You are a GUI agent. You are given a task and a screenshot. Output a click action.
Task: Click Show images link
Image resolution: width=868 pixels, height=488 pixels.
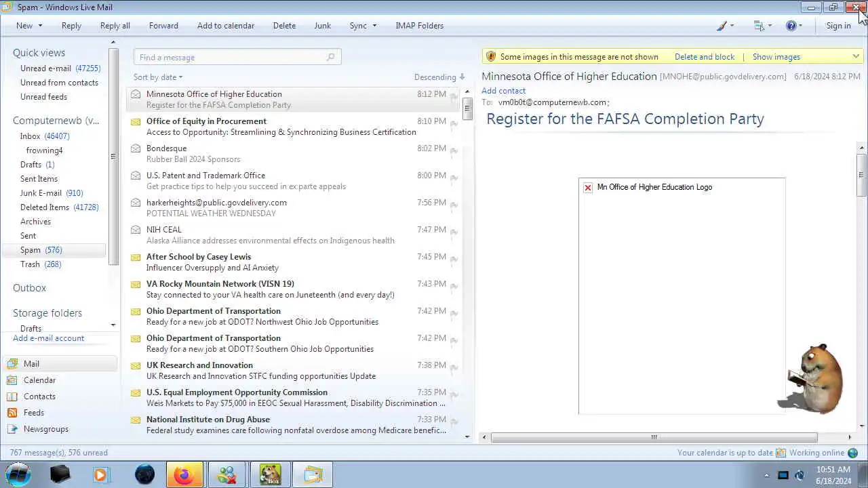pyautogui.click(x=776, y=57)
